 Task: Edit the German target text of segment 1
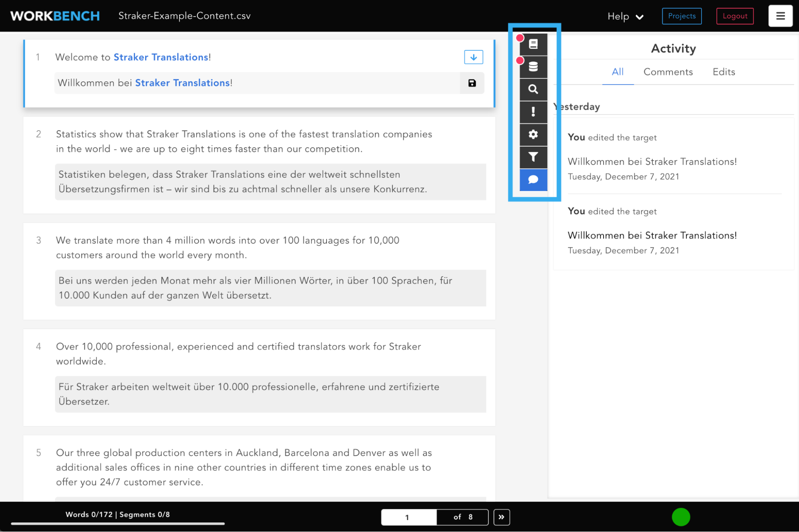[257, 83]
